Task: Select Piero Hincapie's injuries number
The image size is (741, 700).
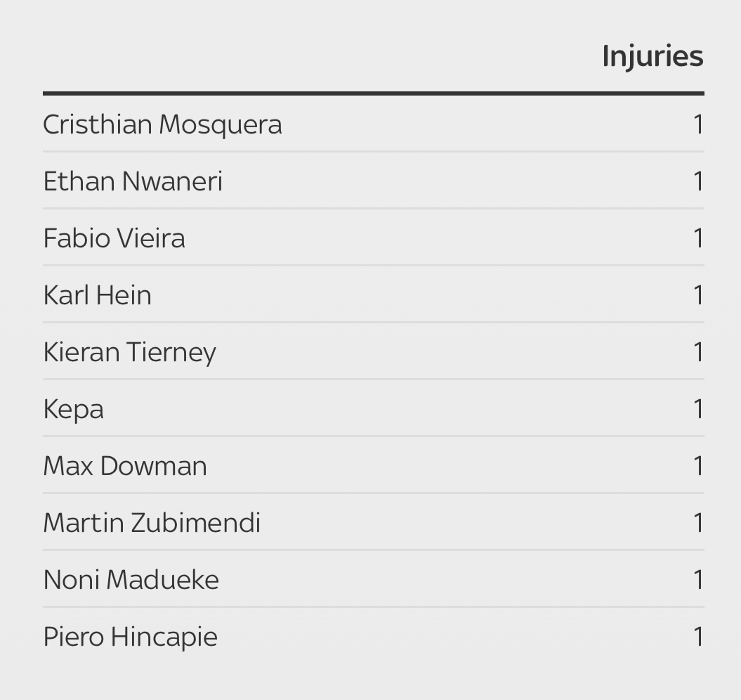Action: click(698, 637)
